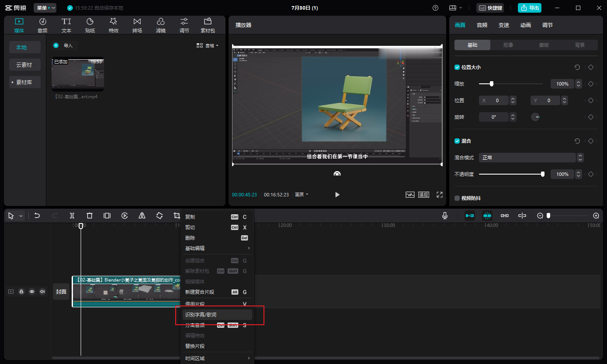Click the fullscreen icon in player

click(x=440, y=195)
